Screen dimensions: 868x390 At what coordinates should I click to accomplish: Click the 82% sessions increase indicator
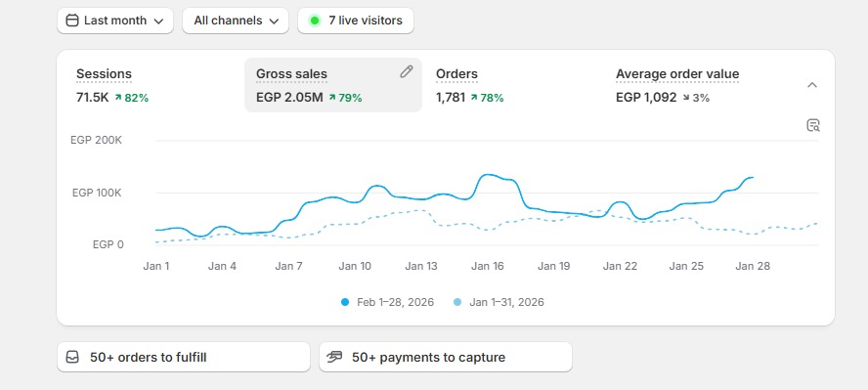tap(132, 98)
